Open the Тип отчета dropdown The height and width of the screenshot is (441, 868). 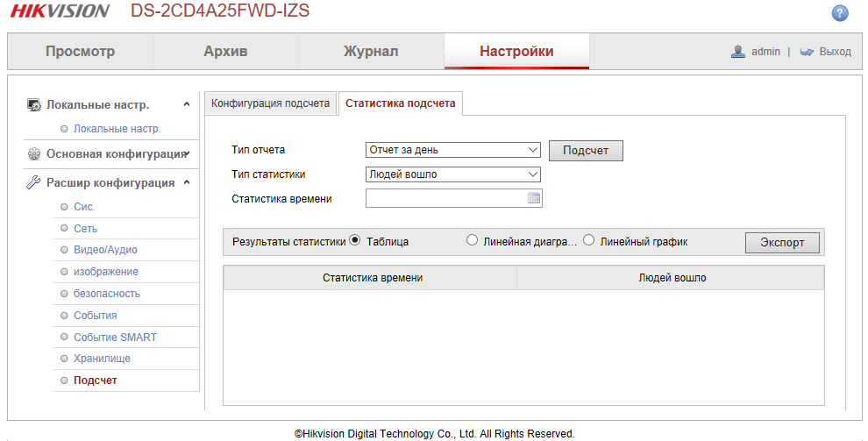click(x=452, y=150)
